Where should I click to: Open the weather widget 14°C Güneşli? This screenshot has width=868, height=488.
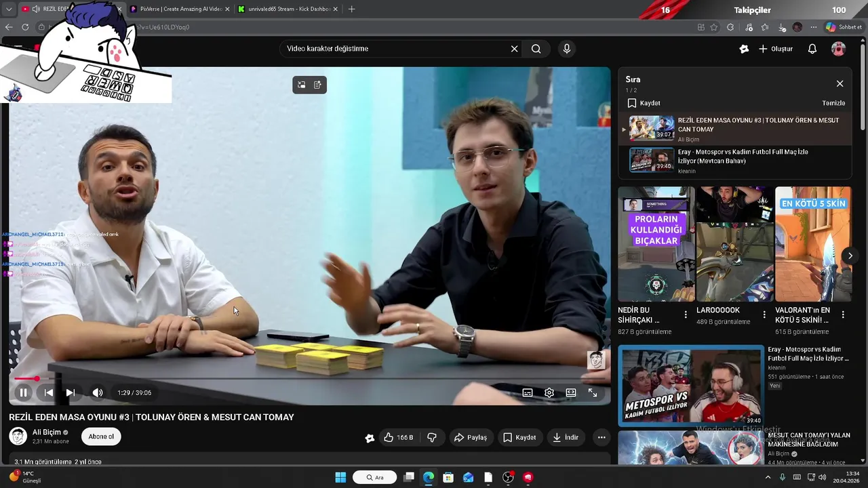pyautogui.click(x=26, y=477)
